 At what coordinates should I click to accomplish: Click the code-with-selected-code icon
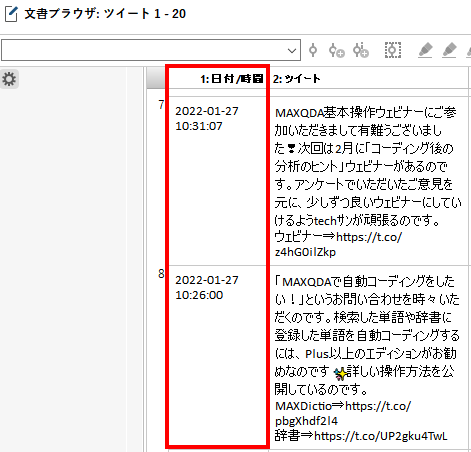[x=313, y=51]
